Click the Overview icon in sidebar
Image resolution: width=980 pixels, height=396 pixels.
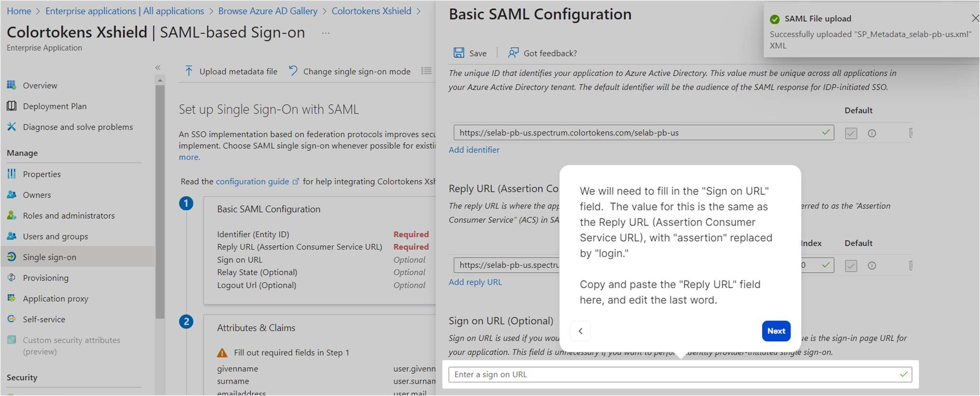coord(12,85)
